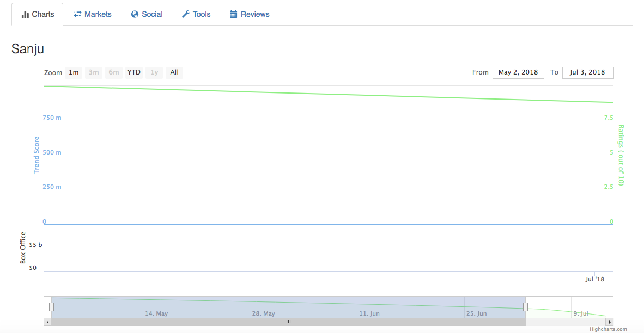
Task: Click 28. May in the navigator
Action: 263,314
